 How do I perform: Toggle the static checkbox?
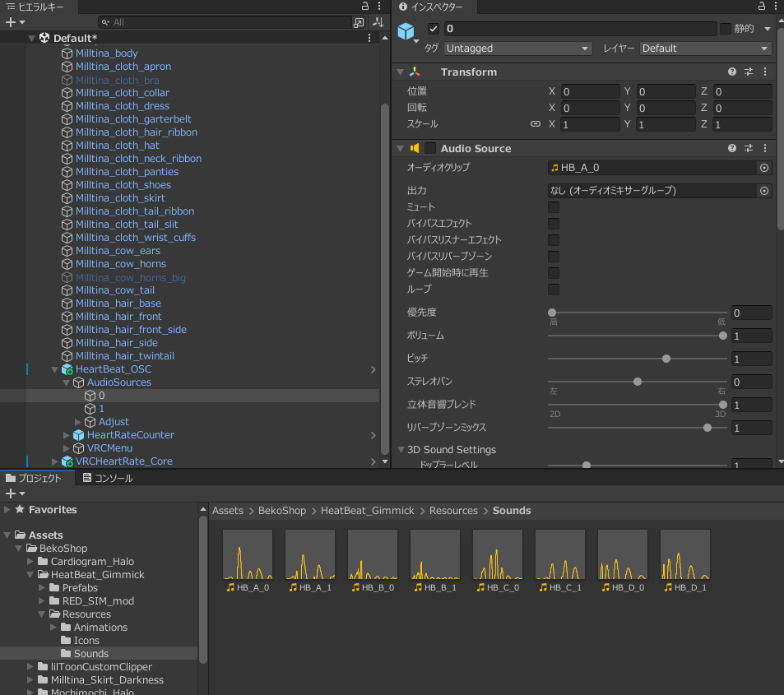[726, 29]
